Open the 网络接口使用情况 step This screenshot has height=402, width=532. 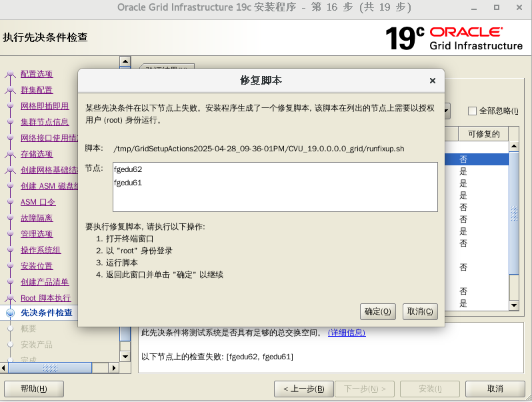(49, 138)
